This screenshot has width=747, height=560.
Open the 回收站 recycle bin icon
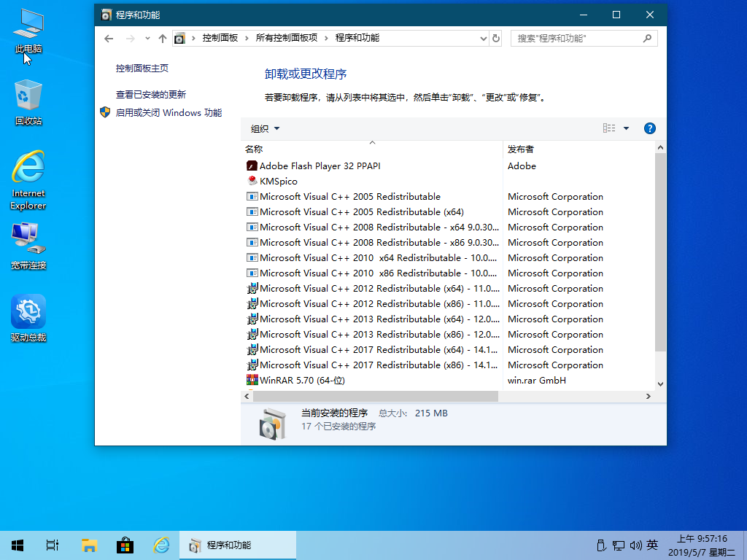[x=28, y=102]
